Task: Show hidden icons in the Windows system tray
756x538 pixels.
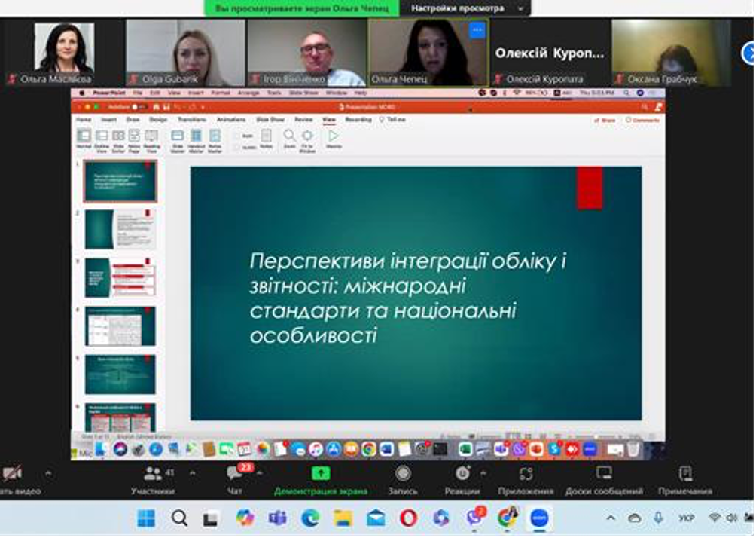Action: (611, 518)
